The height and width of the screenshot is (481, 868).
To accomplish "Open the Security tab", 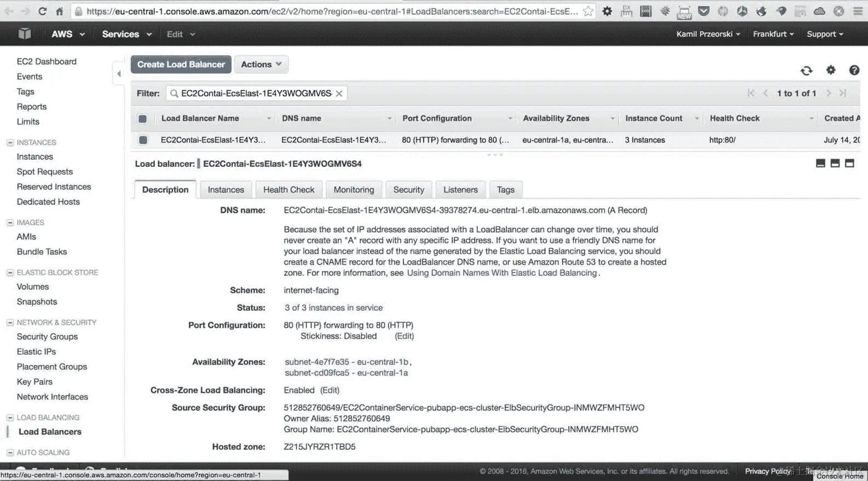I will coord(409,190).
